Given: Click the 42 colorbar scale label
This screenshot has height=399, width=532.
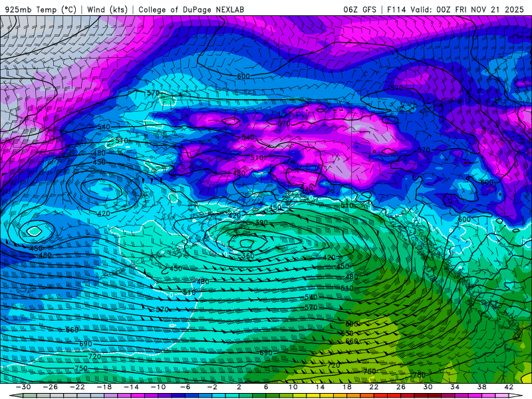Looking at the screenshot, I should pos(509,387).
